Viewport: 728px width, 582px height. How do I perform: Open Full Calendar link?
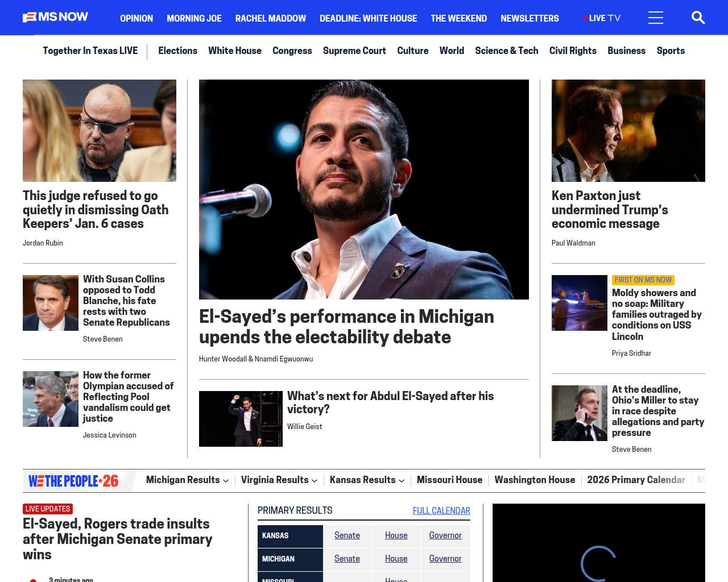pyautogui.click(x=441, y=511)
